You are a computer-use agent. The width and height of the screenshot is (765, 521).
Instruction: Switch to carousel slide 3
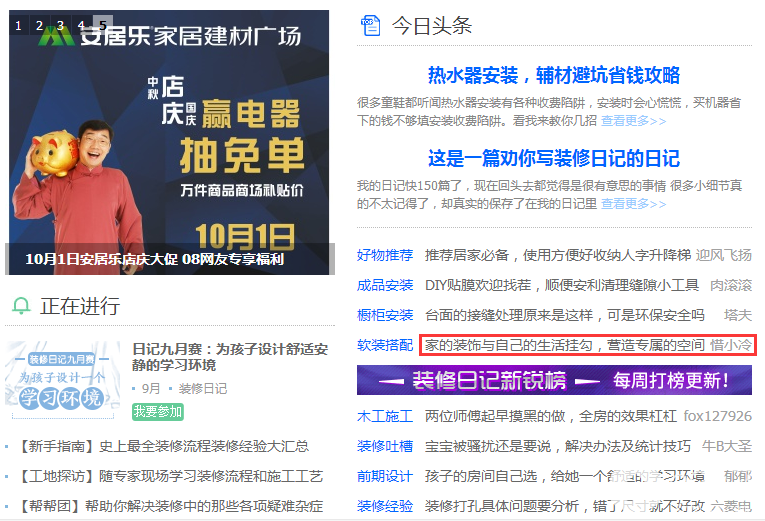60,25
